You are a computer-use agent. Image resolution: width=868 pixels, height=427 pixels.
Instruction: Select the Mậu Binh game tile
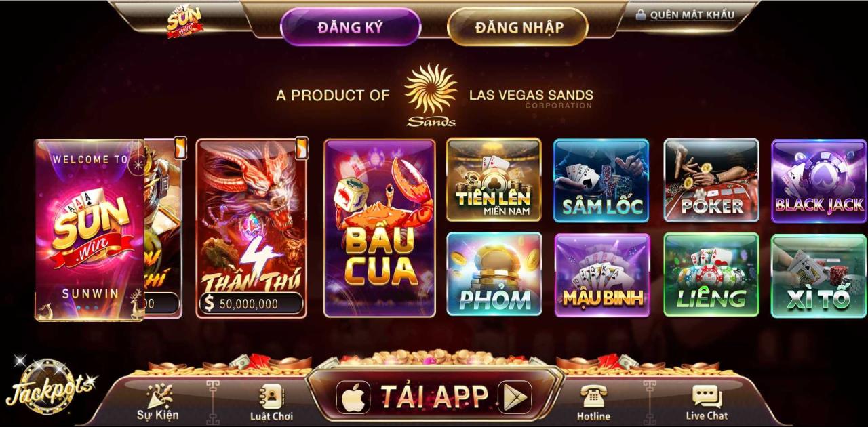[x=603, y=275]
